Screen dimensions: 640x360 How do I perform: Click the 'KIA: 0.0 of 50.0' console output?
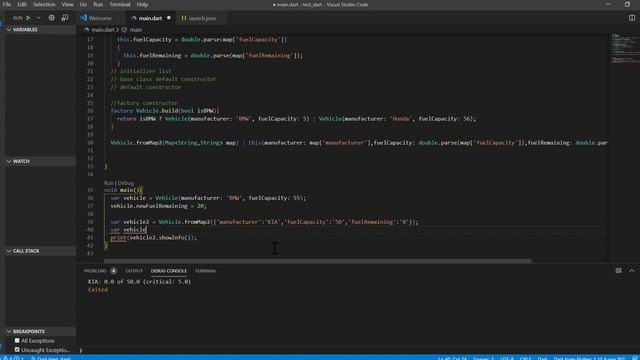139,282
